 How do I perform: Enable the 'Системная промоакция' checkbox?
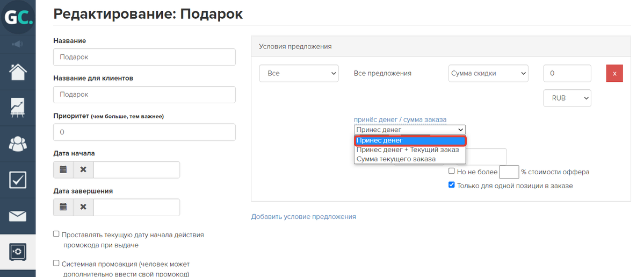coord(56,263)
